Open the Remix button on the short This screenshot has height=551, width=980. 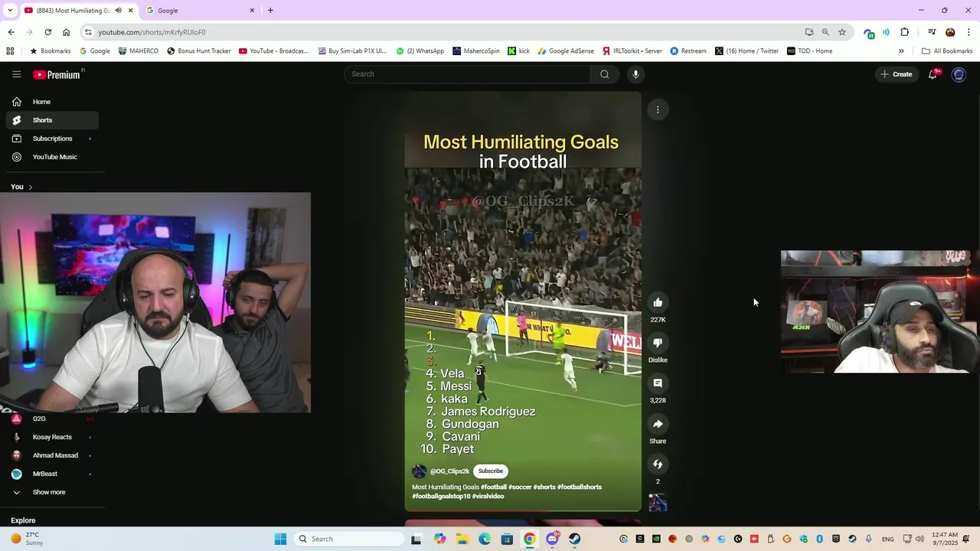point(658,465)
